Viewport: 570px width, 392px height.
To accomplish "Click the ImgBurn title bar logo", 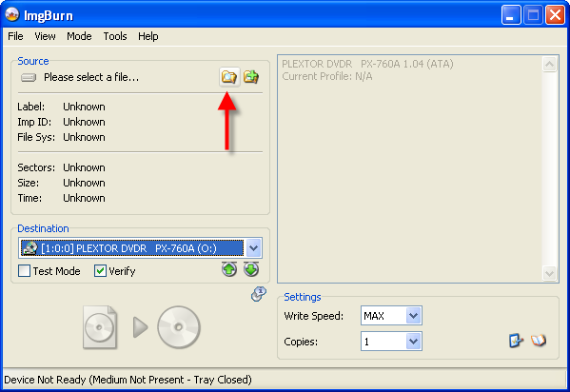I will tap(12, 14).
